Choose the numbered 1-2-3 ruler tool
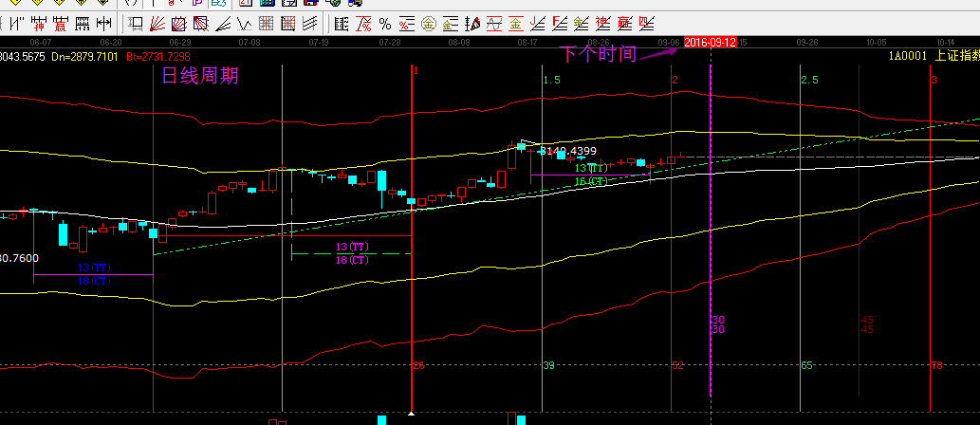The image size is (980, 425). (x=83, y=24)
